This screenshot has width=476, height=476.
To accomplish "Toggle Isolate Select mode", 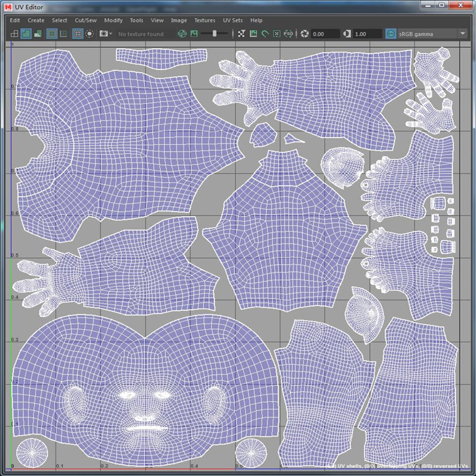I will [89, 33].
